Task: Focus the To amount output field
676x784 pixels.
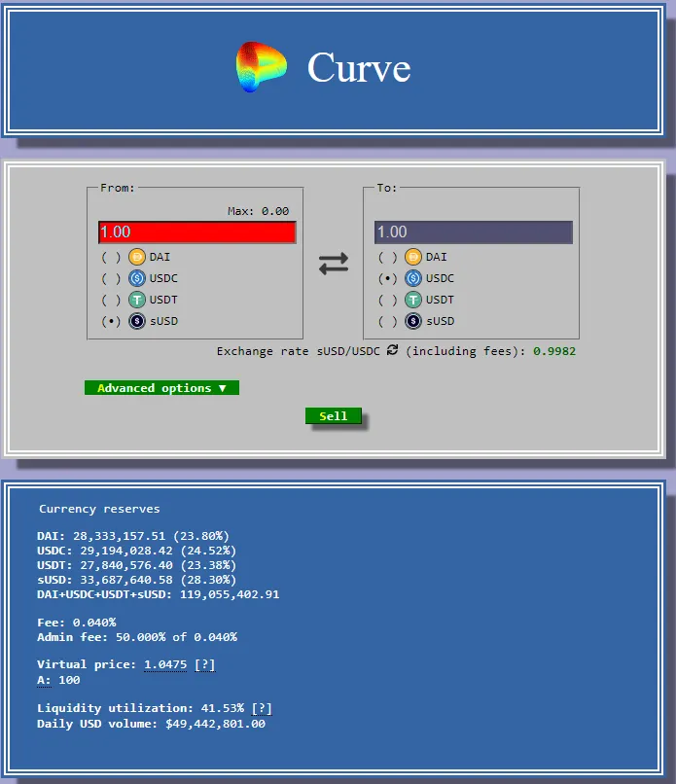Action: (x=474, y=232)
